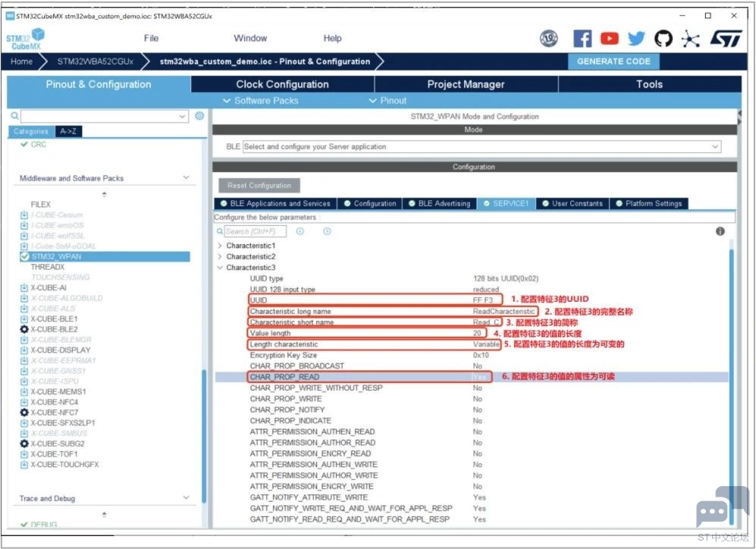Click the GENERATE CODE button
Viewport: 756px width, 549px height.
click(x=613, y=61)
